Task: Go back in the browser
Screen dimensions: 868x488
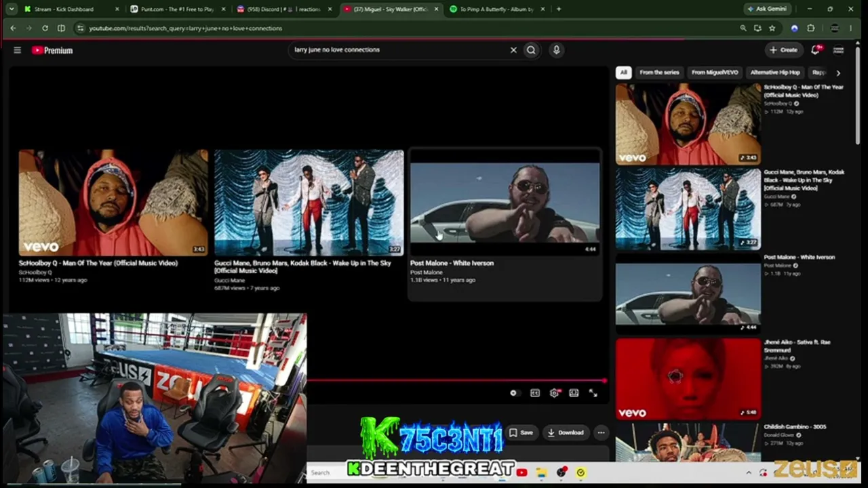Action: [x=13, y=28]
